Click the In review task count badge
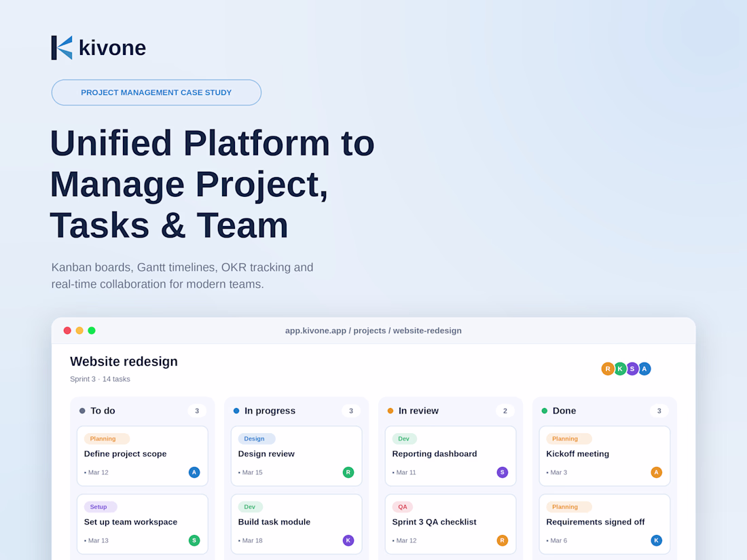747x560 pixels. (x=505, y=411)
